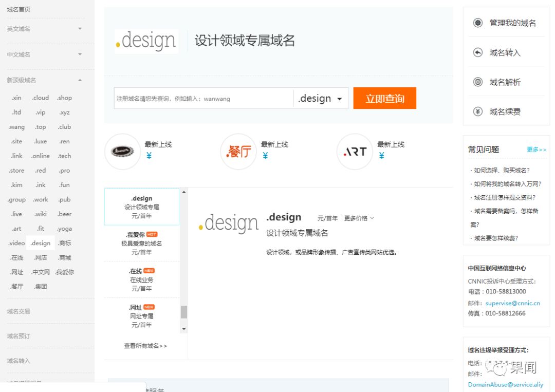Image resolution: width=555 pixels, height=392 pixels.
Task: Open the .design suffix dropdown
Action: point(321,98)
